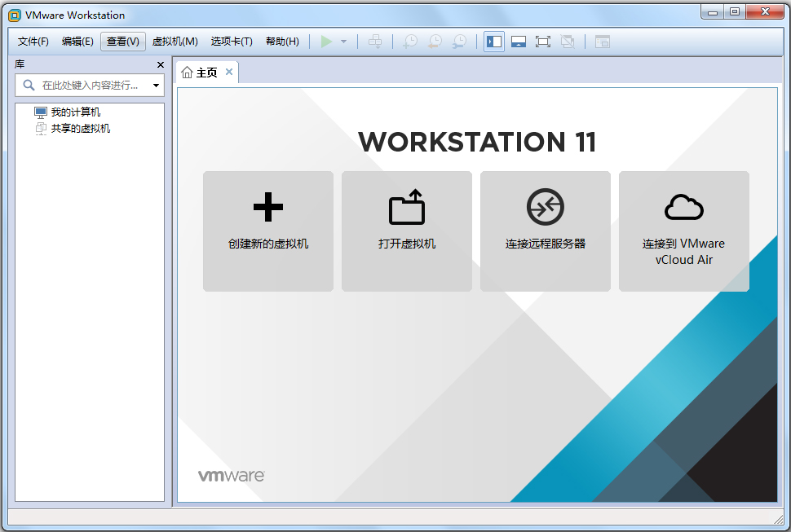Close the 库 library panel
This screenshot has height=532, width=791.
(161, 64)
